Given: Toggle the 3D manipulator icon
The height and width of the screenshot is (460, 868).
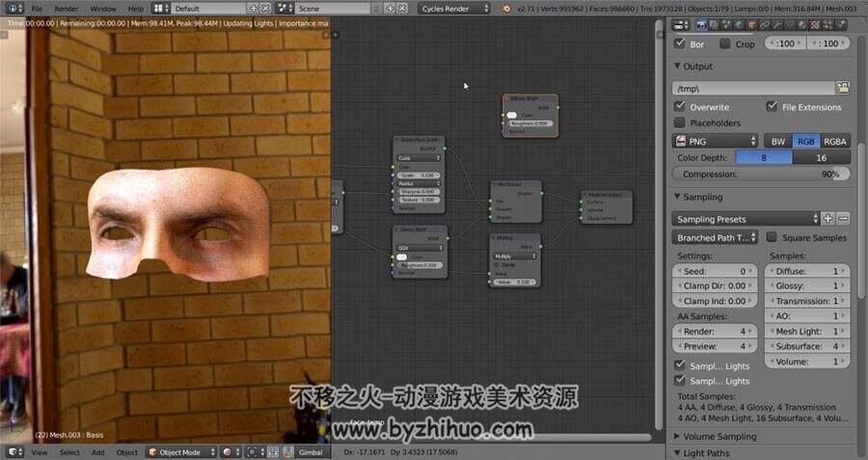Looking at the screenshot, I should pyautogui.click(x=288, y=452).
